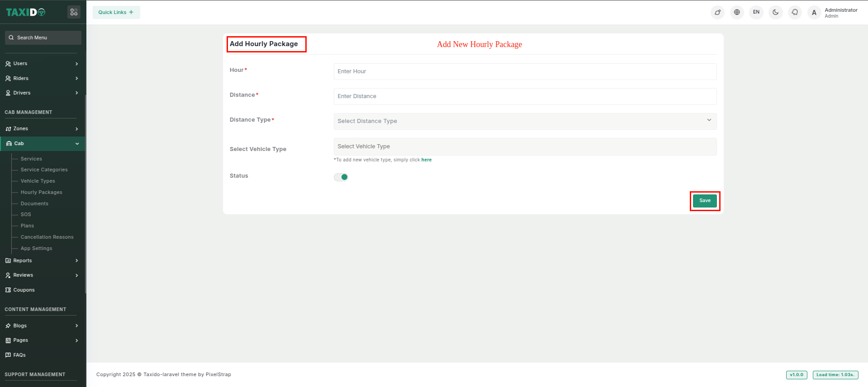Switch to dark mode with moon icon
The width and height of the screenshot is (868, 387).
pyautogui.click(x=775, y=12)
